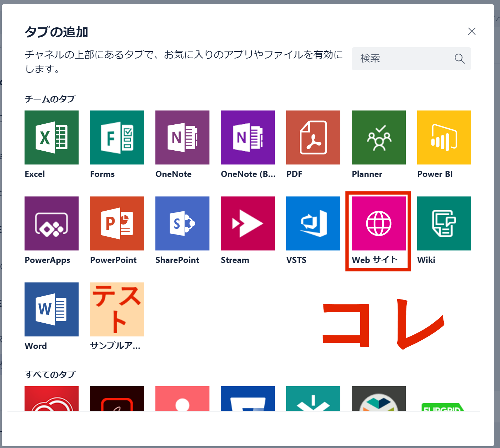Image resolution: width=500 pixels, height=448 pixels.
Task: Select the pink app tile with white dot
Action: (182, 398)
